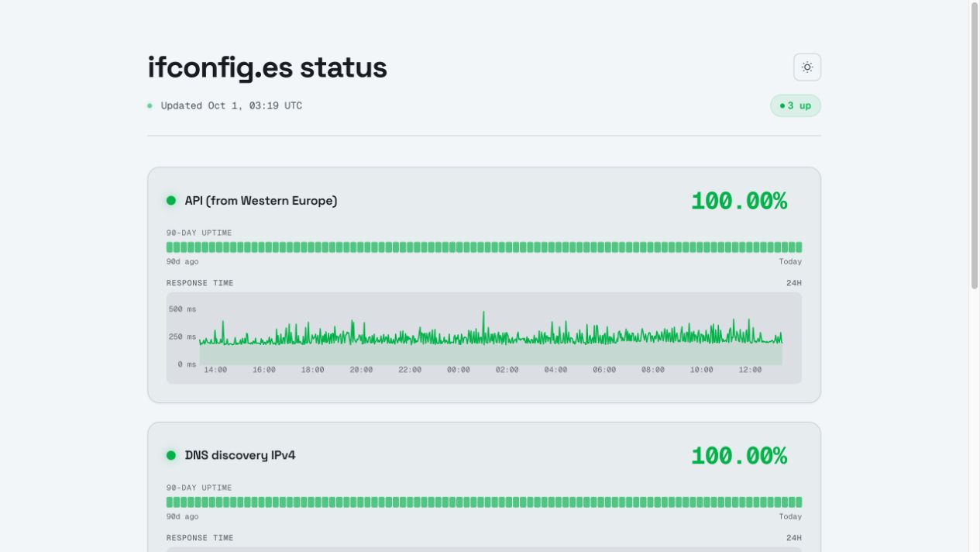980x552 pixels.
Task: Click the "14:00" time axis label
Action: tap(215, 370)
